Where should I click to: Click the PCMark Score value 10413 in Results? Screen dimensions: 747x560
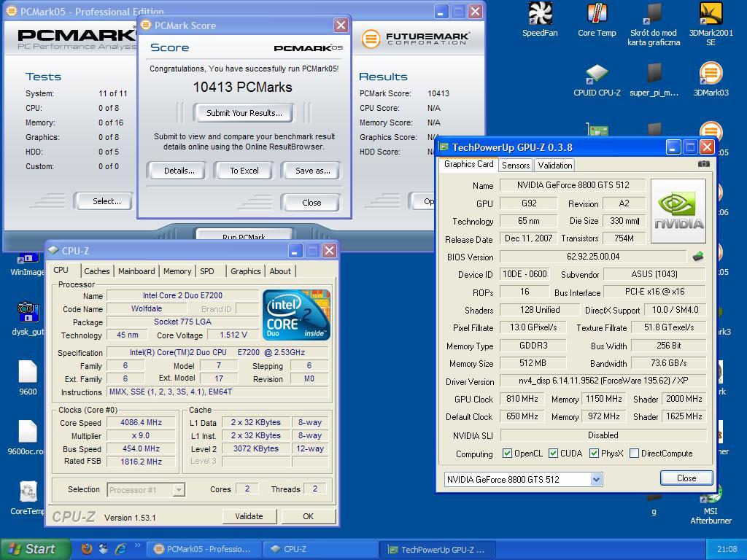pos(438,93)
